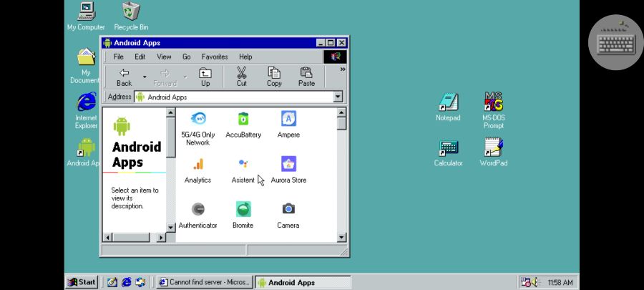644x290 pixels.
Task: Select the Camera app icon
Action: (x=288, y=209)
